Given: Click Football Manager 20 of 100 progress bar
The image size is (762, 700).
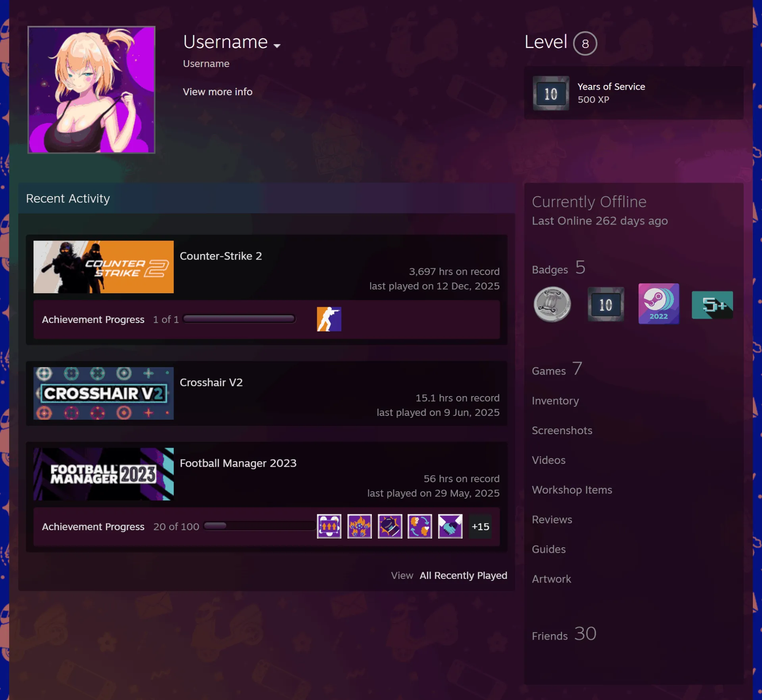Looking at the screenshot, I should 260,526.
